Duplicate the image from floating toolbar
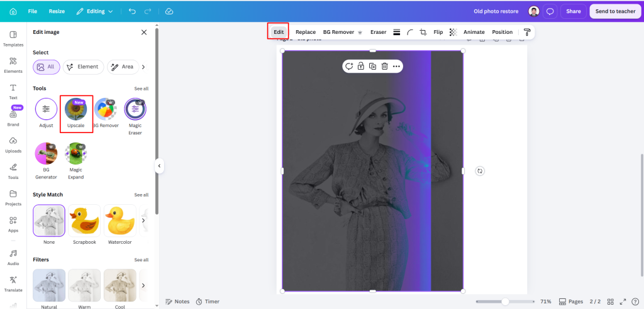 coord(372,66)
